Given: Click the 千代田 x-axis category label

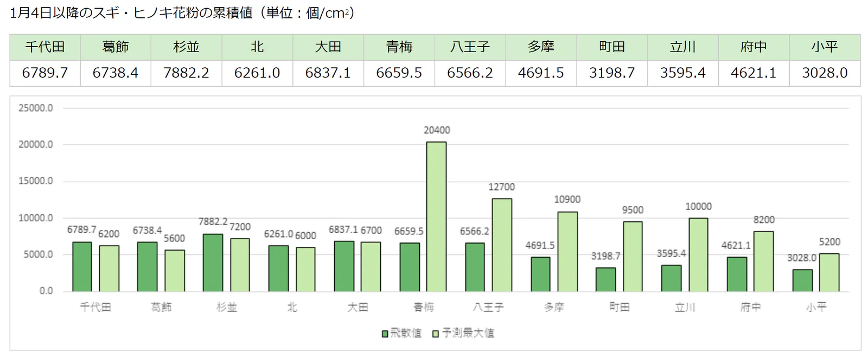Looking at the screenshot, I should 95,308.
